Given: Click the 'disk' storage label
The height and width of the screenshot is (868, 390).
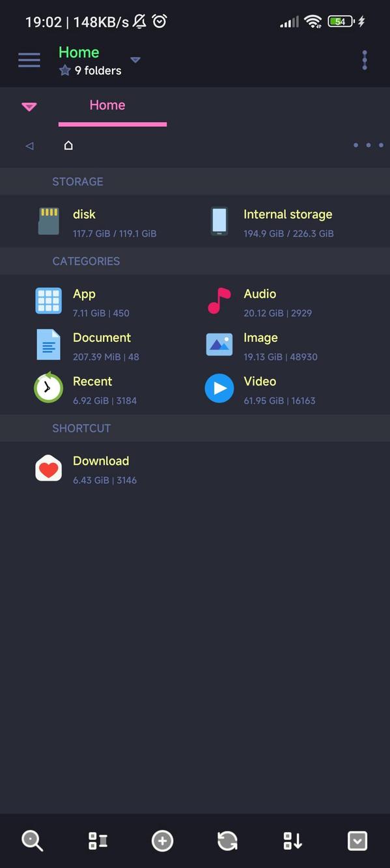Looking at the screenshot, I should (84, 214).
